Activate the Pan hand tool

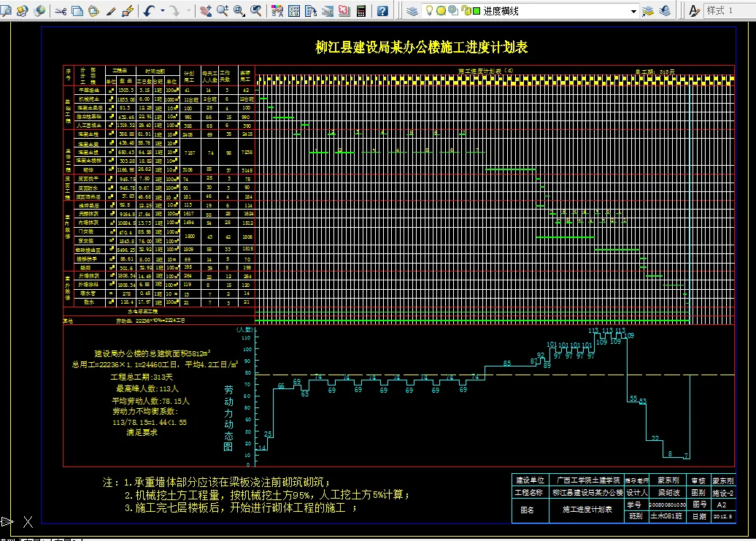point(206,11)
